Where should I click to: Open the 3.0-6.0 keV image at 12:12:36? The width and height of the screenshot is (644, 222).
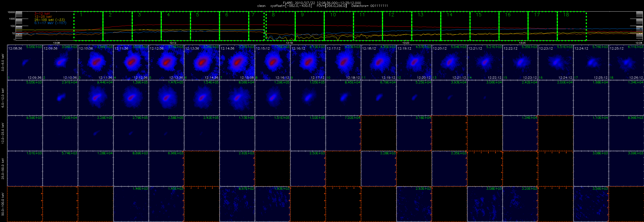click(x=167, y=62)
